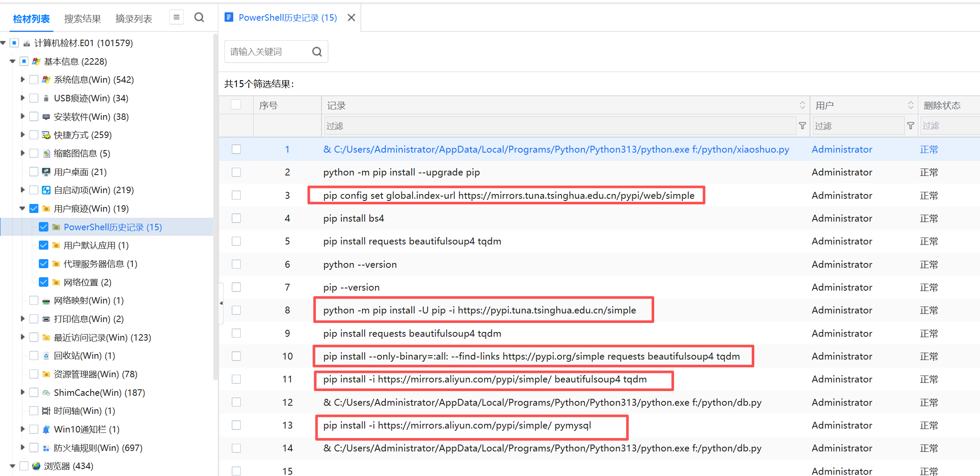Click the sidebar vertical scrollbar
Viewport: 980px width, 476px height.
click(215, 207)
